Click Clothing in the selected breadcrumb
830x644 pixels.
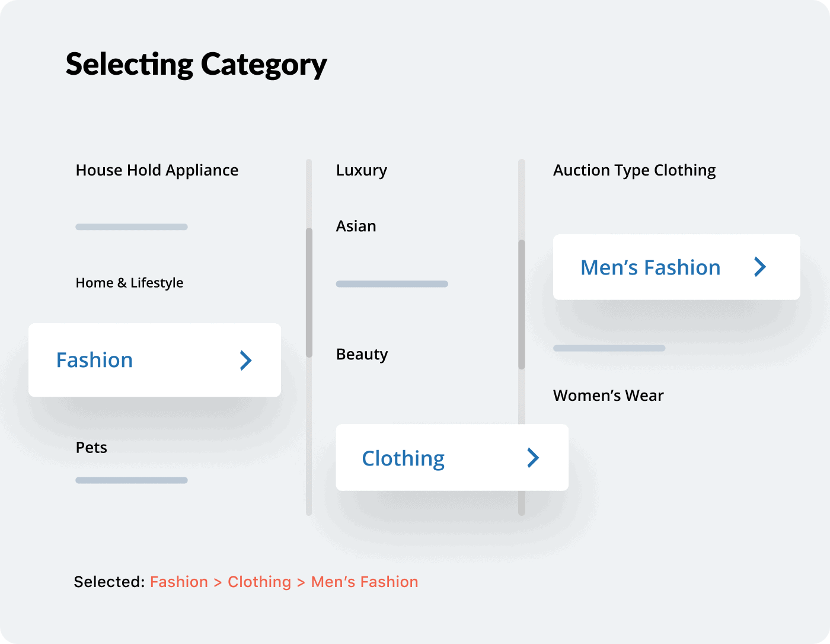point(259,582)
